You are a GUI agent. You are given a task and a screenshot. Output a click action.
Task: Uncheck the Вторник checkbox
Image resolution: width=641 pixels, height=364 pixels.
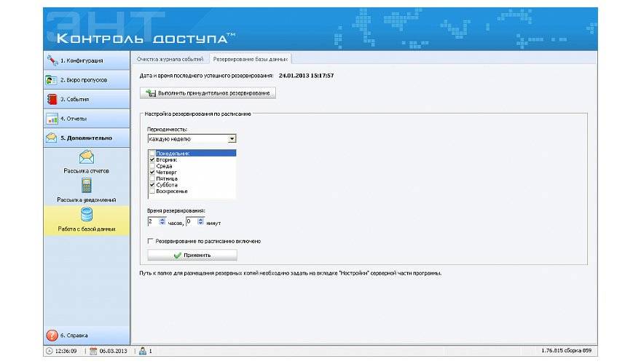152,159
